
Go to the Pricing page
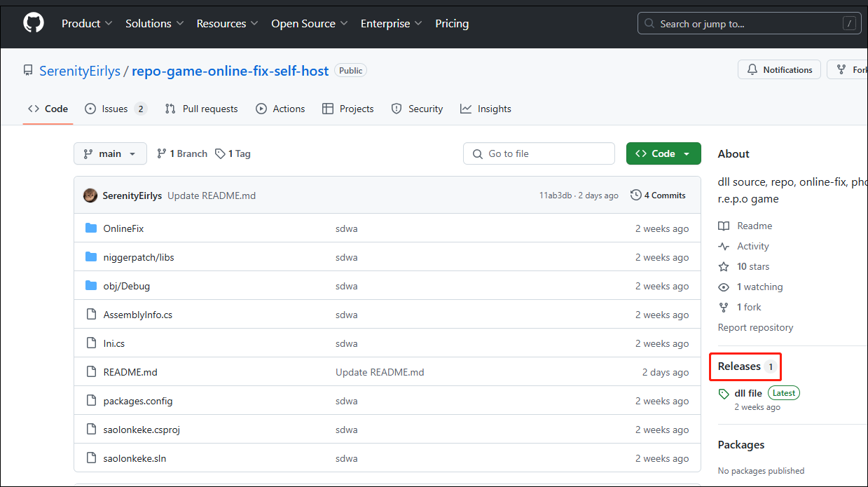coord(452,23)
